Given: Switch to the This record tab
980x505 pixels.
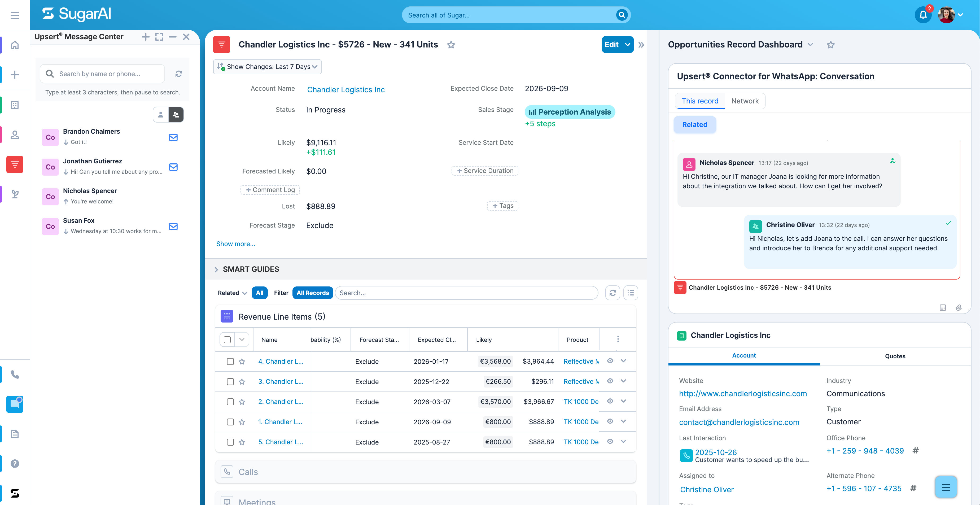Looking at the screenshot, I should (x=700, y=101).
